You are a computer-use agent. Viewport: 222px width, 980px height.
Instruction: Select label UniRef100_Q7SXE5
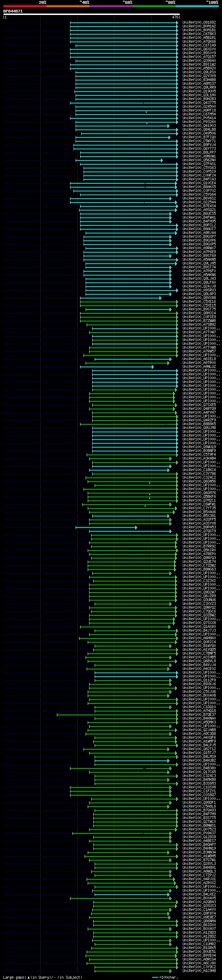point(199,405)
